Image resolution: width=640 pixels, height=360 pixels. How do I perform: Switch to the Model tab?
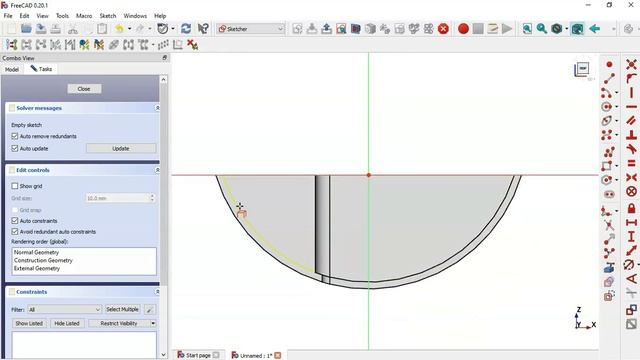12,69
